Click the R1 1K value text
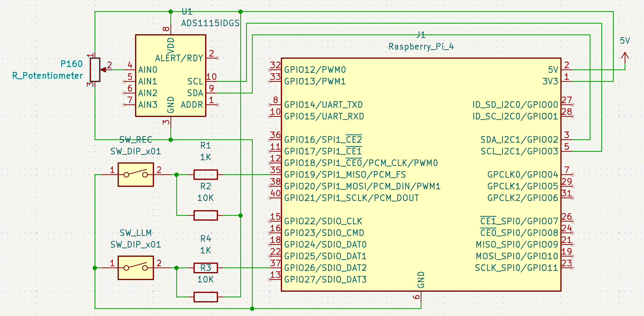Screen dimensions: 644x316 point(206,157)
